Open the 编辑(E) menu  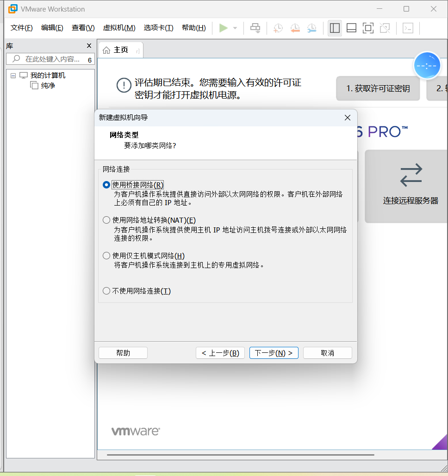[52, 28]
